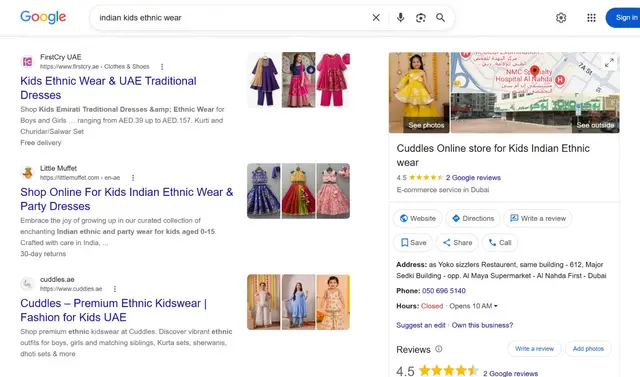Click Suggest an edit link
Image resolution: width=640 pixels, height=377 pixels.
420,325
